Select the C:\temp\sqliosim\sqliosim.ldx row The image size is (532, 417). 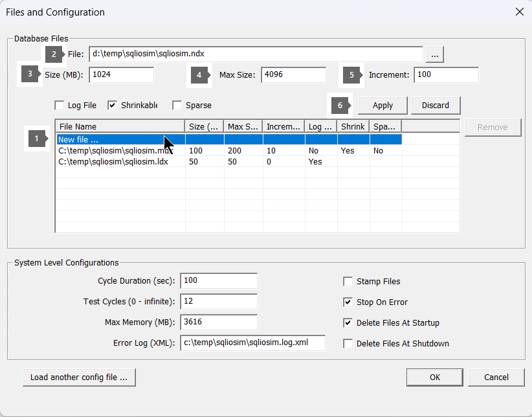pos(229,162)
